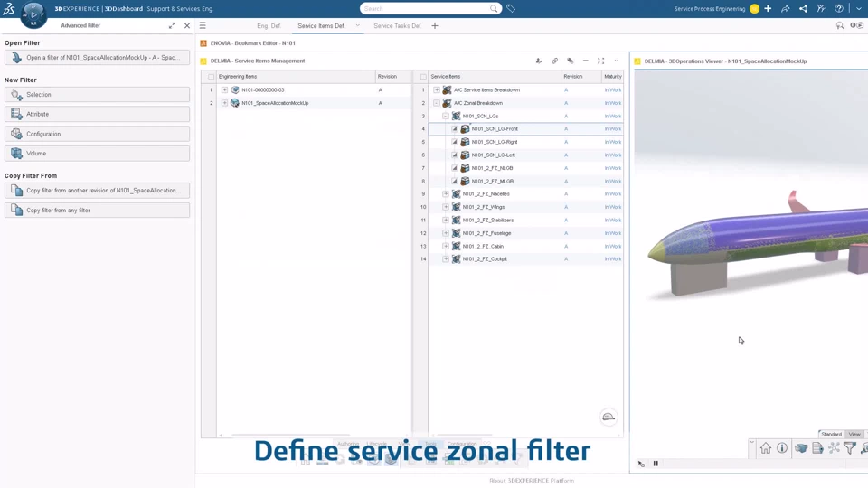Copy filter from another revision

(98, 191)
